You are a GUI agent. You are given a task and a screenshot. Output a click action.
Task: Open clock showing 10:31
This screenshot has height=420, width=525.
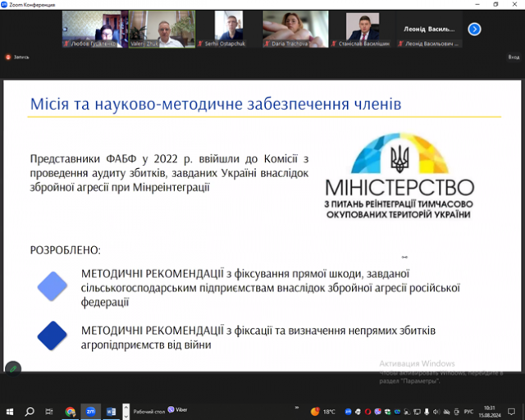coord(489,412)
